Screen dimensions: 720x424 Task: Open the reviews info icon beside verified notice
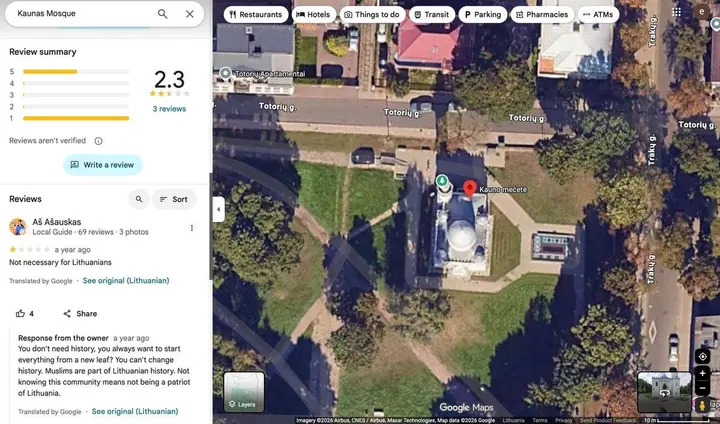tap(98, 141)
